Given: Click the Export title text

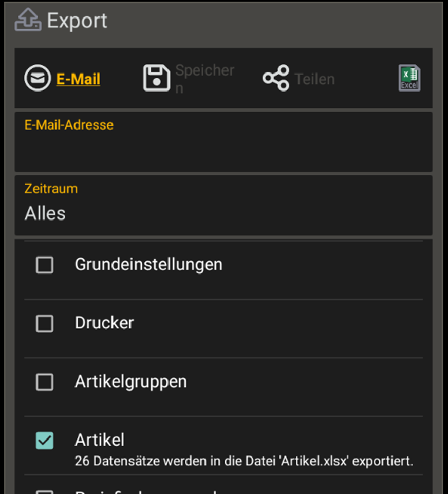Looking at the screenshot, I should 77,21.
